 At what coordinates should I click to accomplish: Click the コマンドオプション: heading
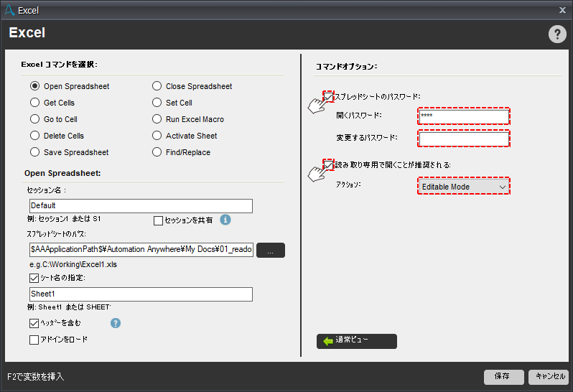346,67
